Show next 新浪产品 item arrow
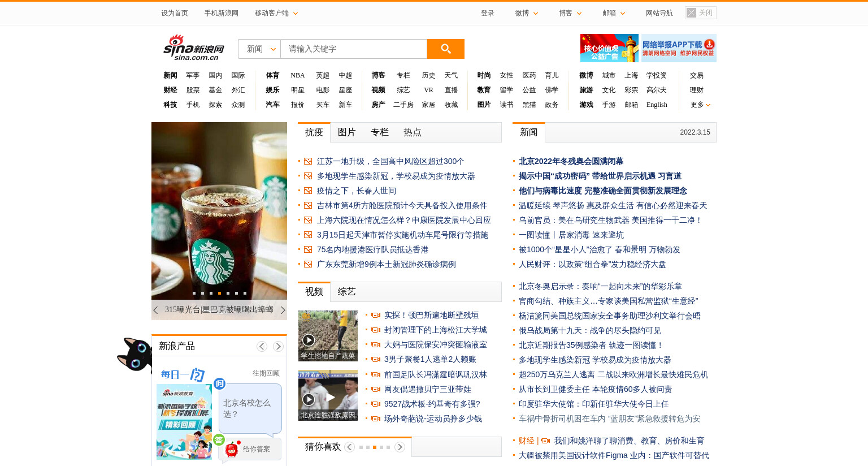Screen dimensions: 868x466 coord(278,346)
